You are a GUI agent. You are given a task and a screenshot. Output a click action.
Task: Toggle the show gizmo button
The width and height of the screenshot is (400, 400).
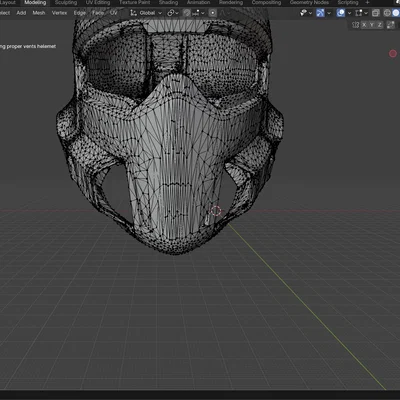320,13
